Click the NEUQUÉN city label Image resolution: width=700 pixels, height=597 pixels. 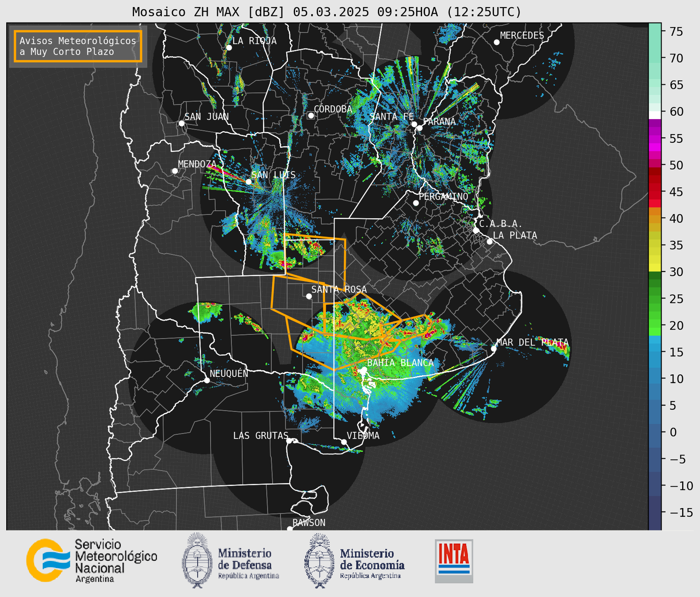(229, 373)
